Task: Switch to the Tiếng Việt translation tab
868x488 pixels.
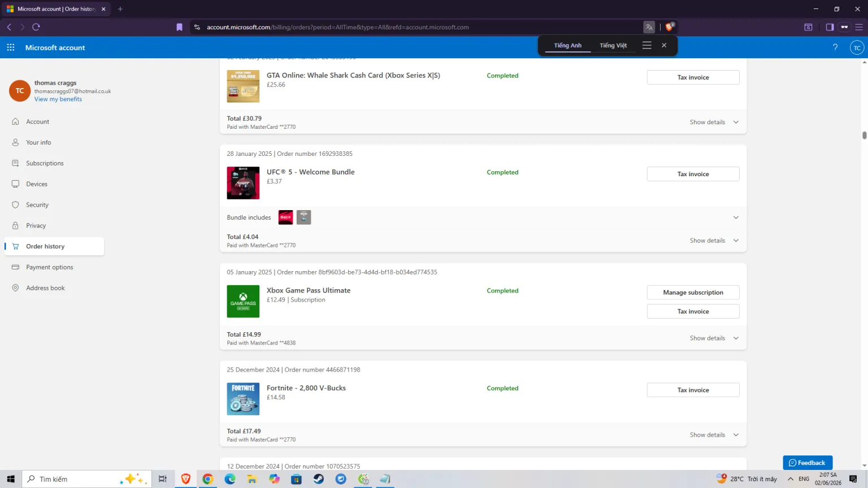Action: pyautogui.click(x=613, y=45)
